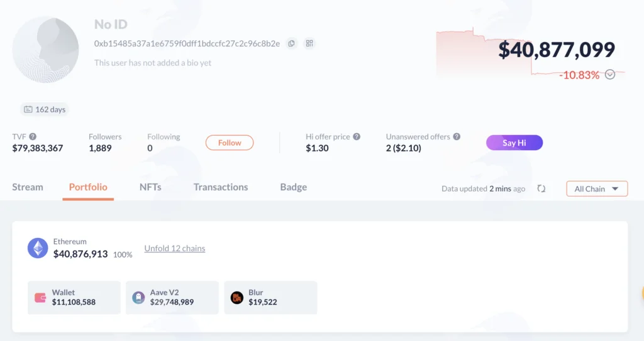Open the TVF help question mark
644x341 pixels.
[x=33, y=137]
